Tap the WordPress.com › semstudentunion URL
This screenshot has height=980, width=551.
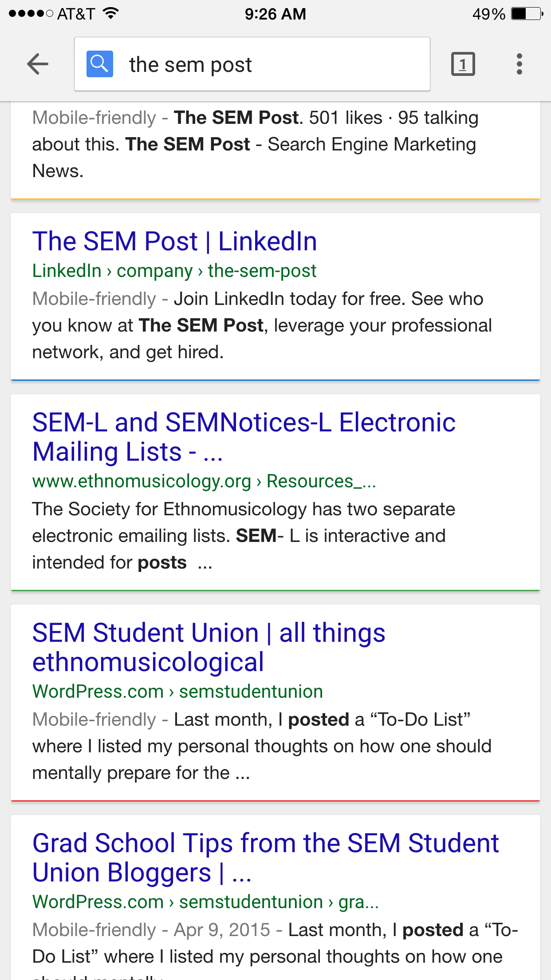[177, 692]
